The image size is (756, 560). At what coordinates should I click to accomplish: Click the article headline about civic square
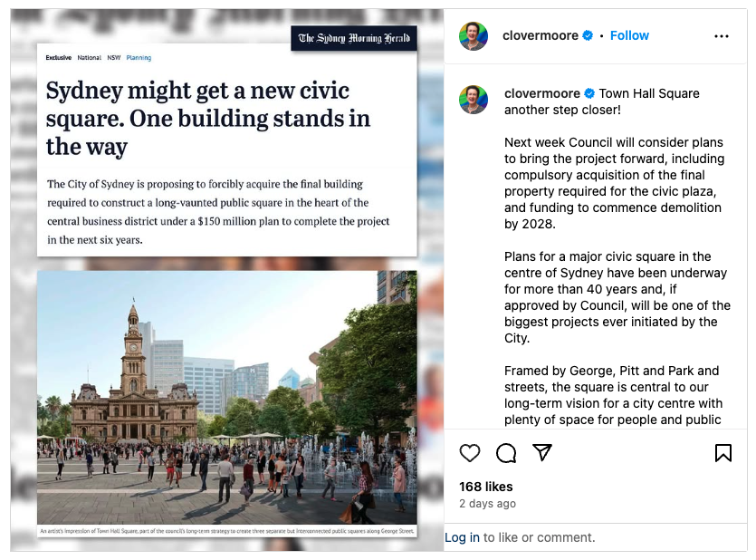point(208,119)
